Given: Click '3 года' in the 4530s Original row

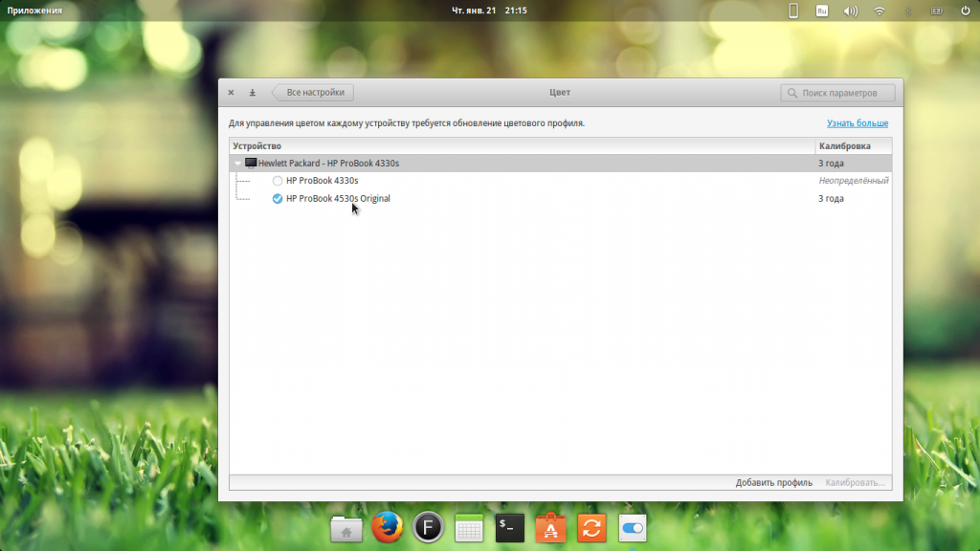Looking at the screenshot, I should tap(832, 199).
